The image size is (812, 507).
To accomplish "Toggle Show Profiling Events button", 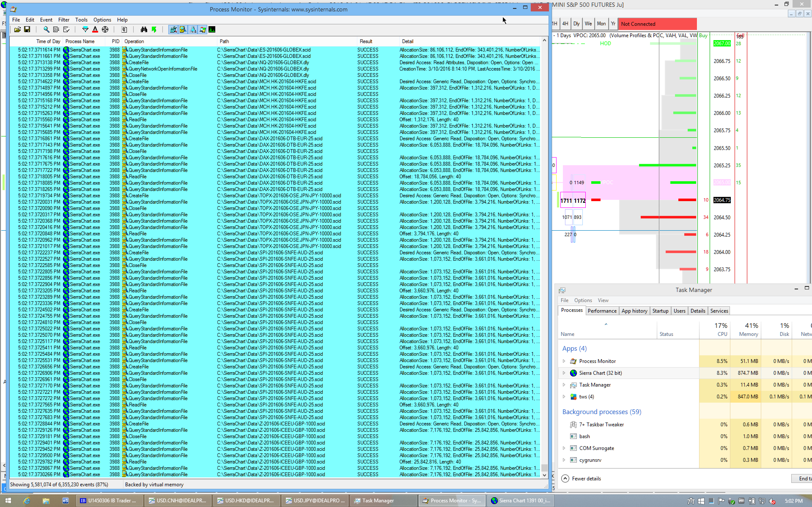I will click(x=212, y=30).
